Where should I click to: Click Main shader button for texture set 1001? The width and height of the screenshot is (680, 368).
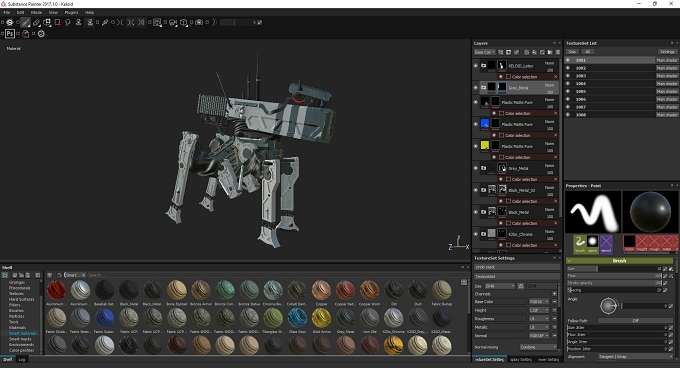[x=667, y=60]
